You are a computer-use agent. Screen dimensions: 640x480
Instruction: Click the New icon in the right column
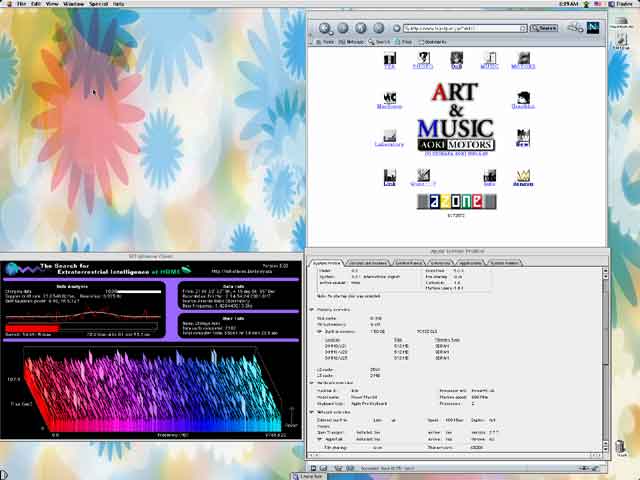523,138
